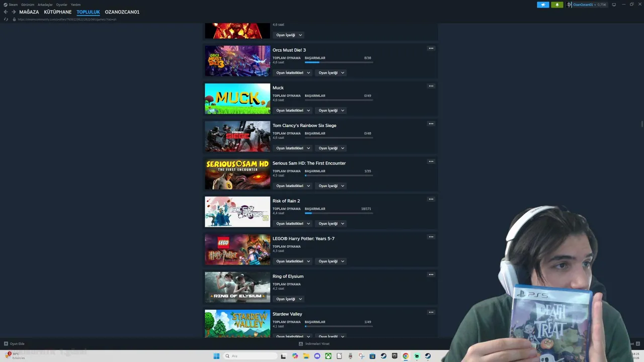Open Google Chrome from the taskbar
Viewport: 644px width, 362px height.
coord(406,356)
